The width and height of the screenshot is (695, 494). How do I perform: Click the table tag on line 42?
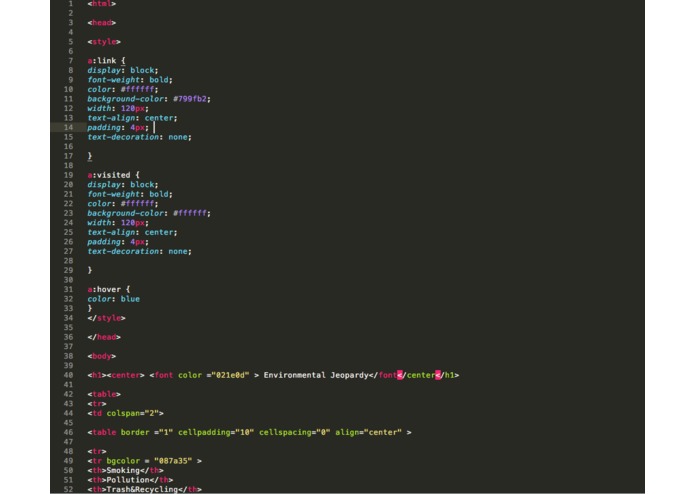[104, 394]
